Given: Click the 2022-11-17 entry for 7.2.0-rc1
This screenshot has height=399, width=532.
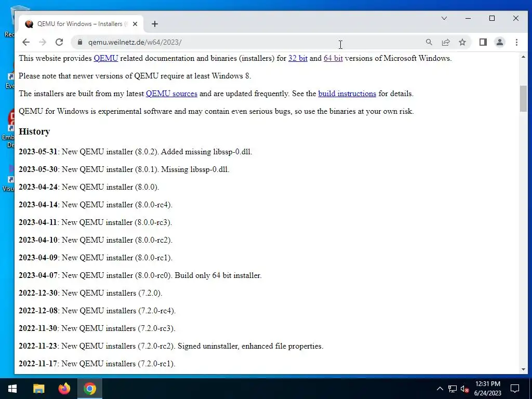Looking at the screenshot, I should click(x=97, y=363).
